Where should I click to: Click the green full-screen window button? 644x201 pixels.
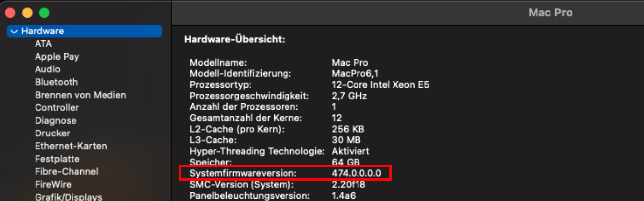[x=44, y=13]
